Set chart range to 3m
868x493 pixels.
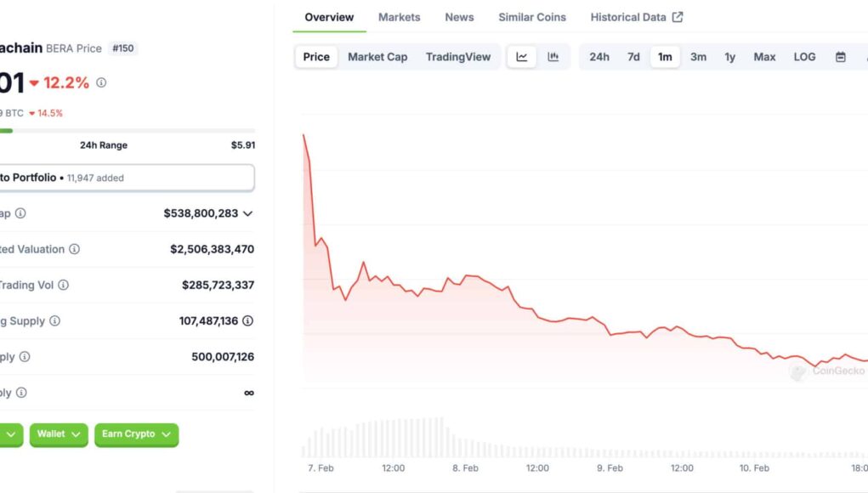click(698, 57)
